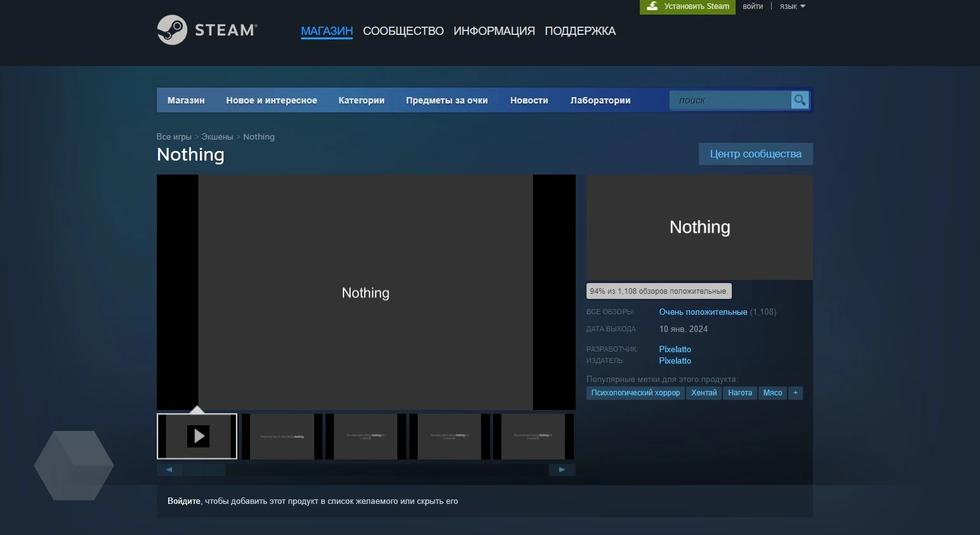This screenshot has width=980, height=535.
Task: Click the Все игры breadcrumb
Action: (x=174, y=136)
